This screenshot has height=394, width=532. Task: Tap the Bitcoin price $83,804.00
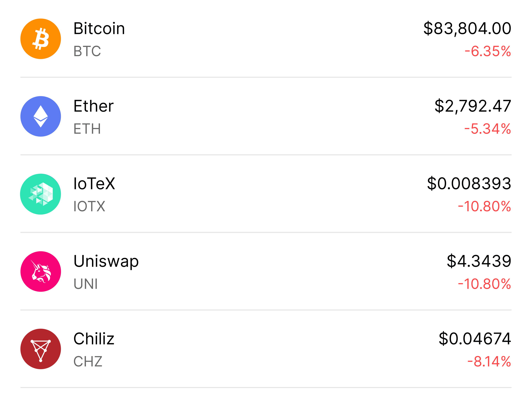coord(467,28)
